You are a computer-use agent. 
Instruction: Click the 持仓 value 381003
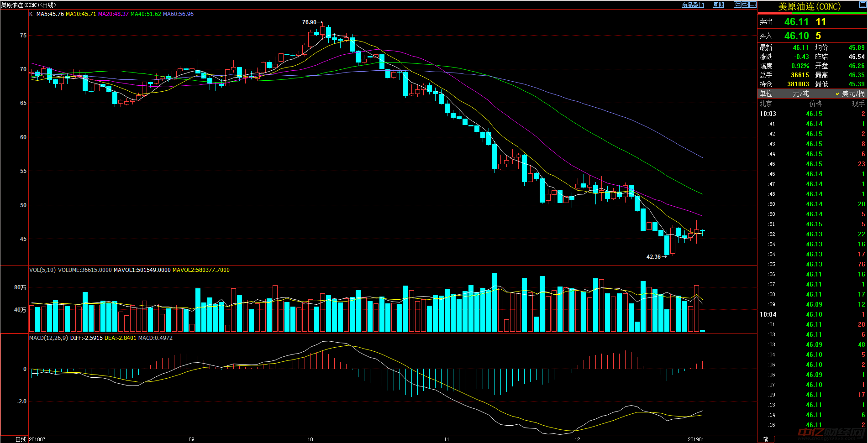point(798,84)
